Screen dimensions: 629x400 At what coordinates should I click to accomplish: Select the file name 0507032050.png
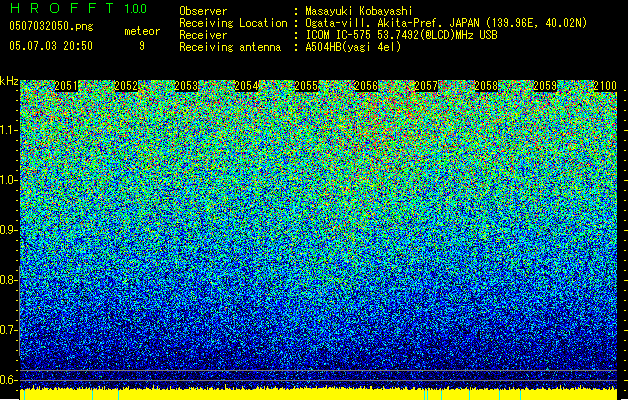coord(51,27)
